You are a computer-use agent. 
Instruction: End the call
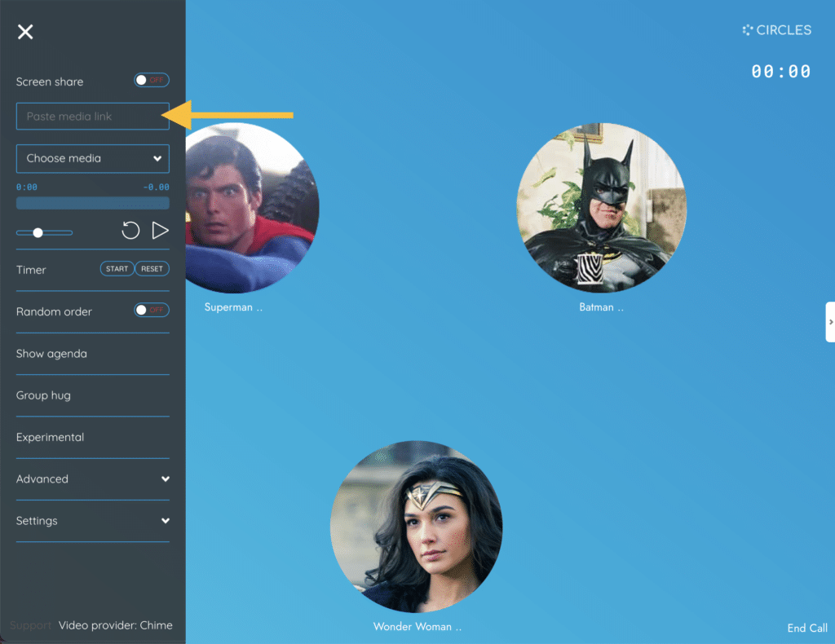click(x=807, y=628)
